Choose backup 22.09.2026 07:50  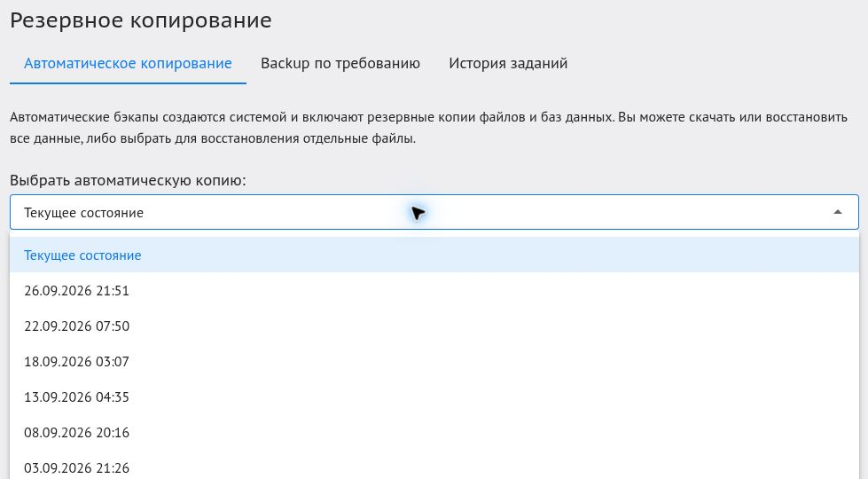coord(434,326)
